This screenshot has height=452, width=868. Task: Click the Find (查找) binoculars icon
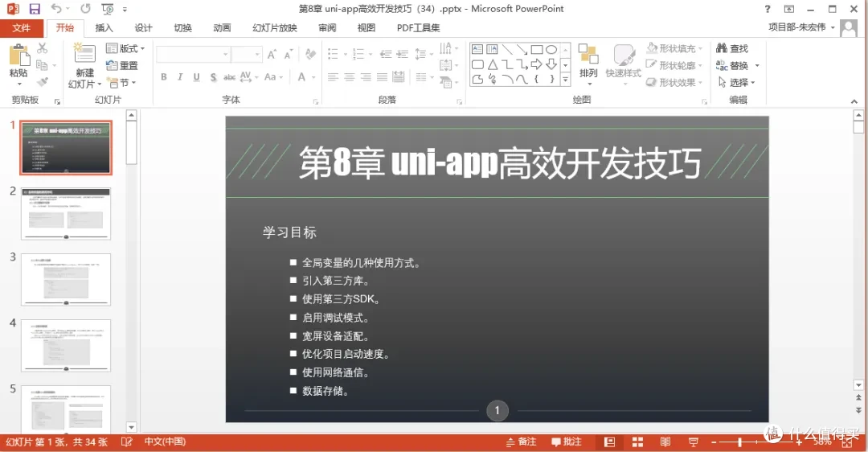(x=721, y=48)
